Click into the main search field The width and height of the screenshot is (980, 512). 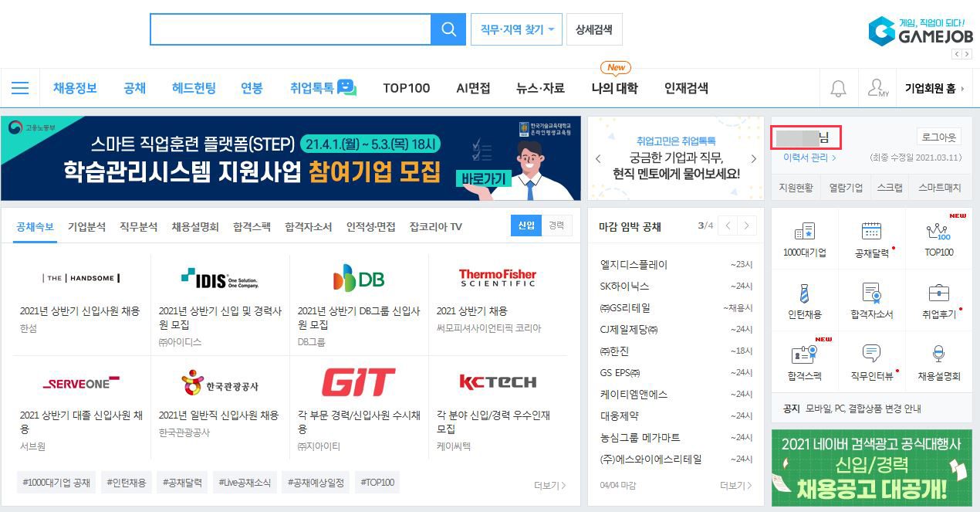pos(290,29)
